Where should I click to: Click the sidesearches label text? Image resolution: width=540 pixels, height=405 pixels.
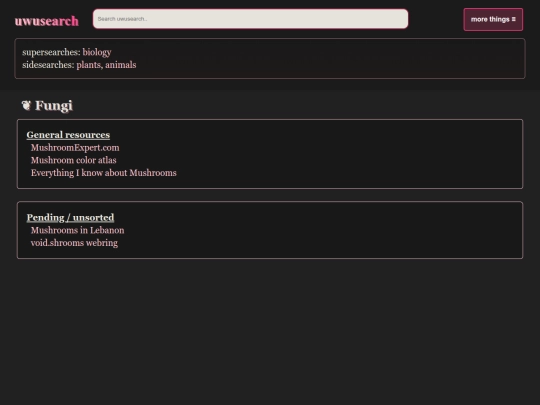(x=48, y=65)
